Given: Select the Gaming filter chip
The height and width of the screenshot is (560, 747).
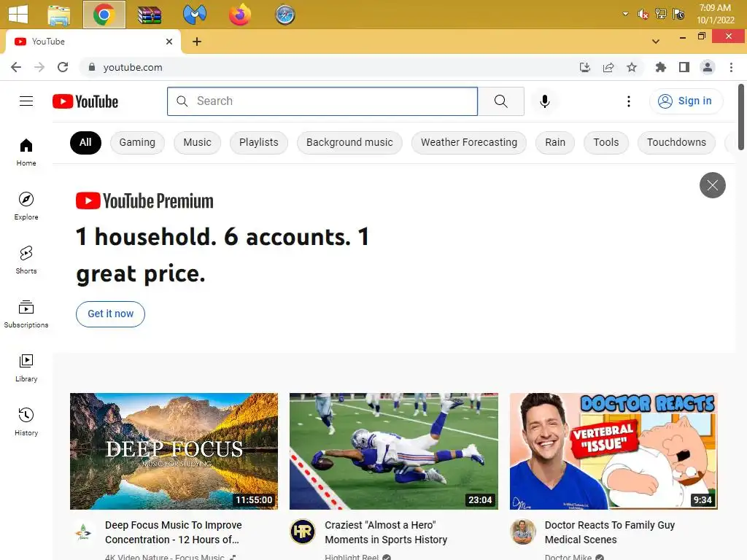Looking at the screenshot, I should (x=137, y=142).
